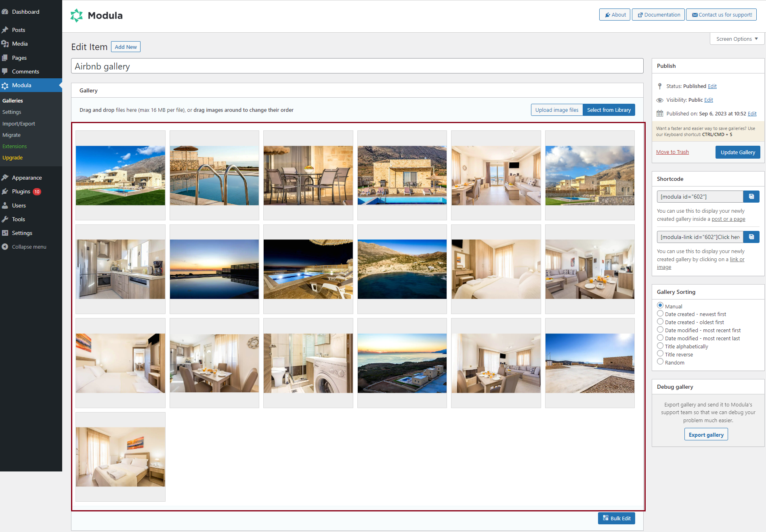Open the About button
The height and width of the screenshot is (532, 766).
point(615,15)
